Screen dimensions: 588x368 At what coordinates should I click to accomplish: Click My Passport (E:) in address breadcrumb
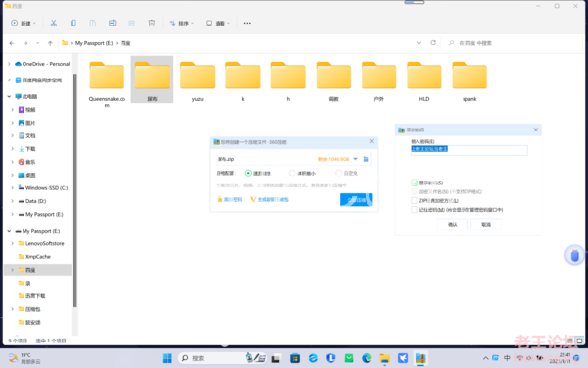tap(94, 43)
